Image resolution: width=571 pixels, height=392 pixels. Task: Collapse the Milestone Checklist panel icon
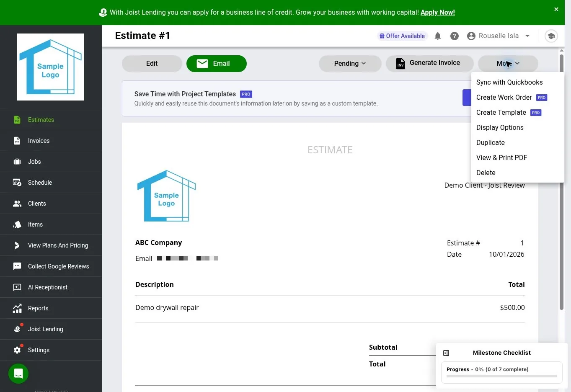click(446, 353)
